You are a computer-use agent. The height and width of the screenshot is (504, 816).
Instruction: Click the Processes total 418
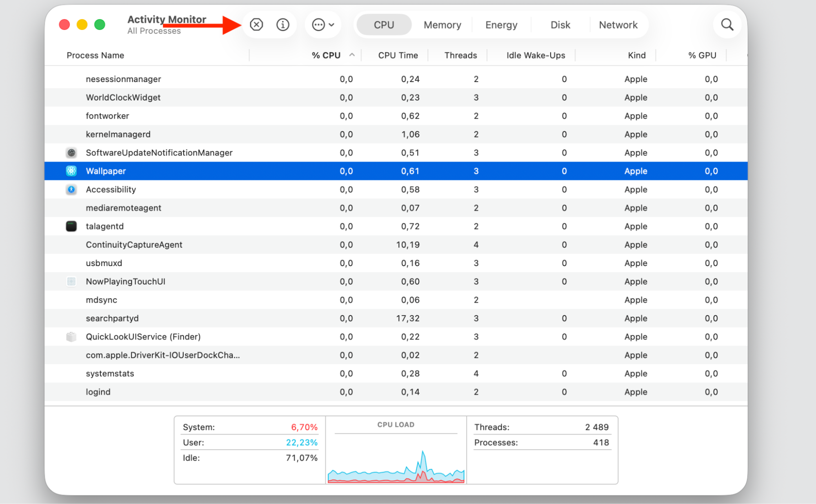pos(601,442)
